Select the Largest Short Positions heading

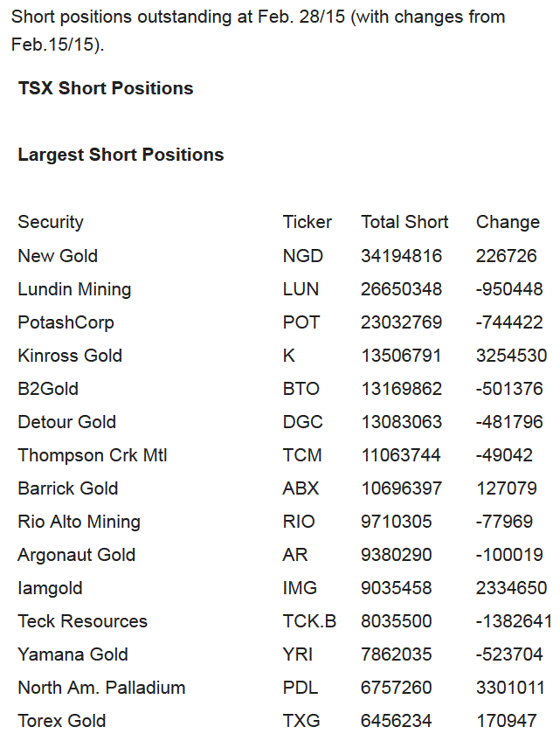[x=121, y=155]
